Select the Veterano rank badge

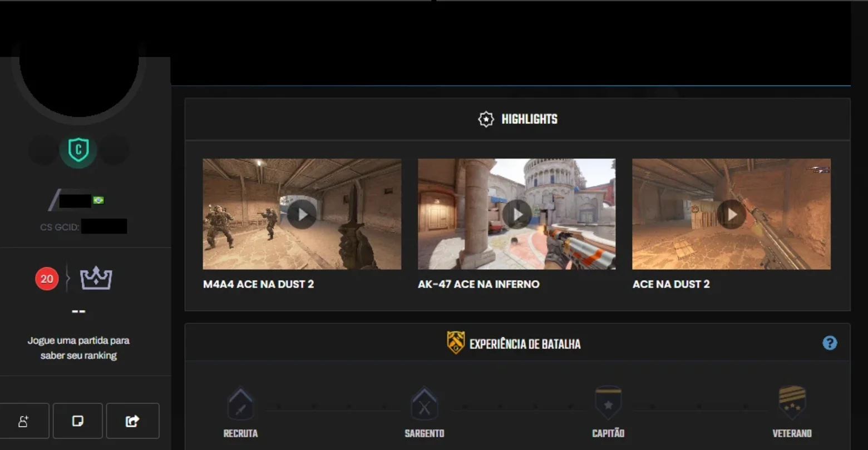point(792,403)
